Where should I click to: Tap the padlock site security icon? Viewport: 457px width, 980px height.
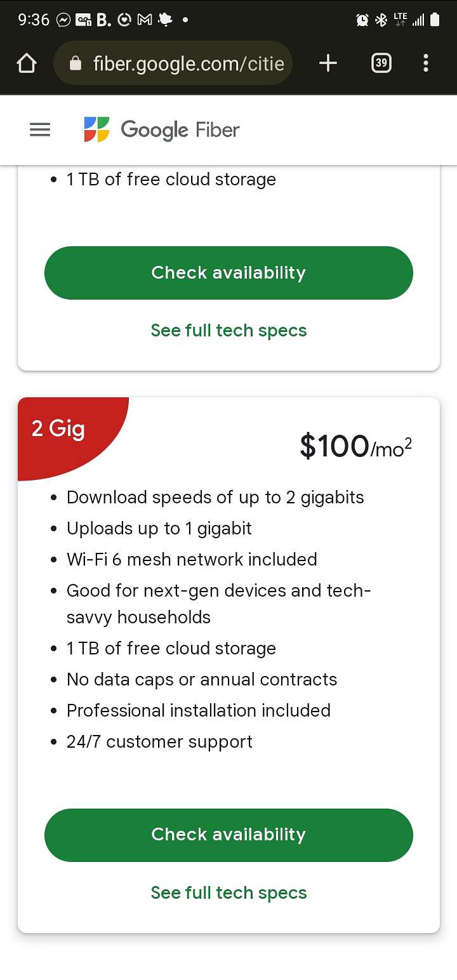click(76, 63)
